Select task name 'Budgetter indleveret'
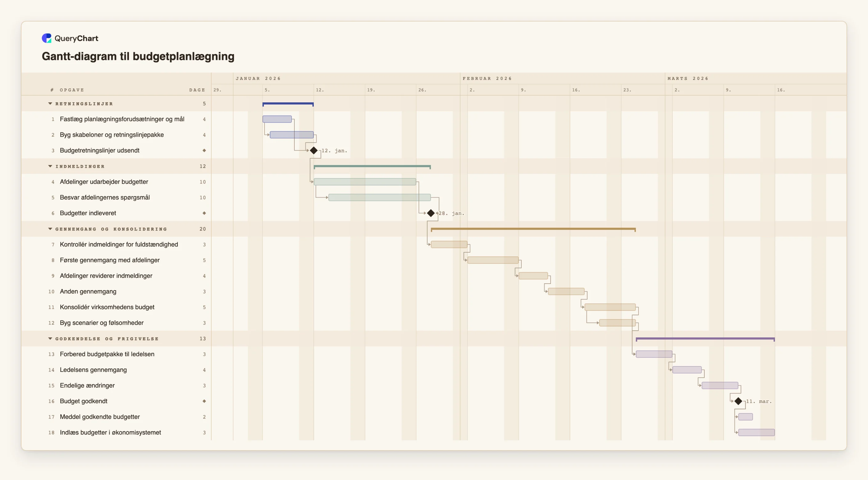This screenshot has height=480, width=868. [88, 213]
